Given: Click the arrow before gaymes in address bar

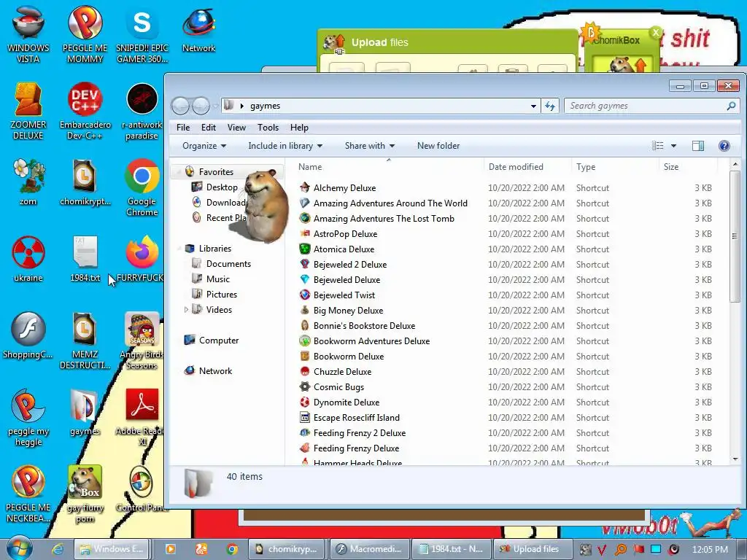Looking at the screenshot, I should [241, 106].
